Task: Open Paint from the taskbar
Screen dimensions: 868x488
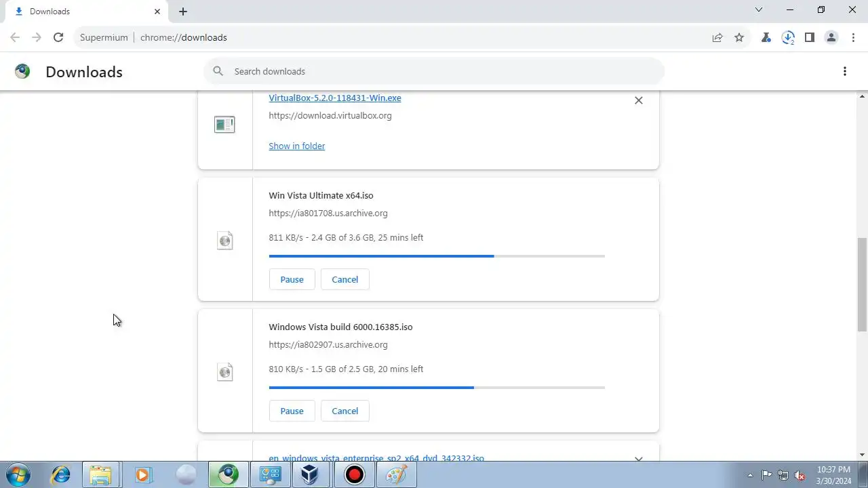Action: click(395, 475)
